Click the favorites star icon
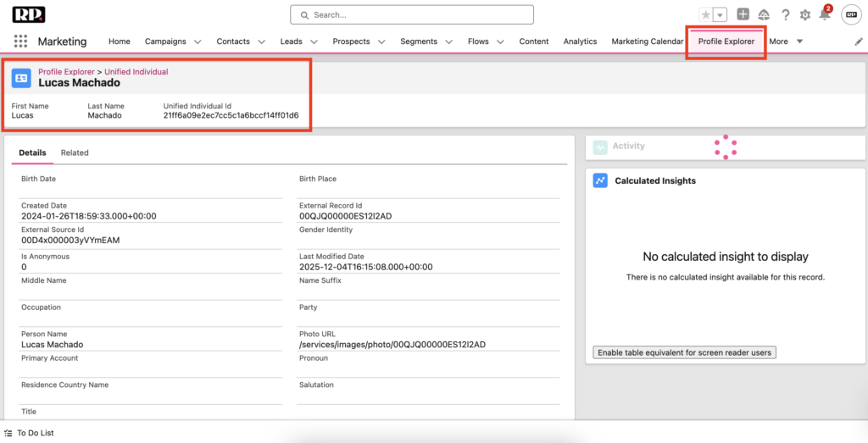868x443 pixels. pos(705,15)
